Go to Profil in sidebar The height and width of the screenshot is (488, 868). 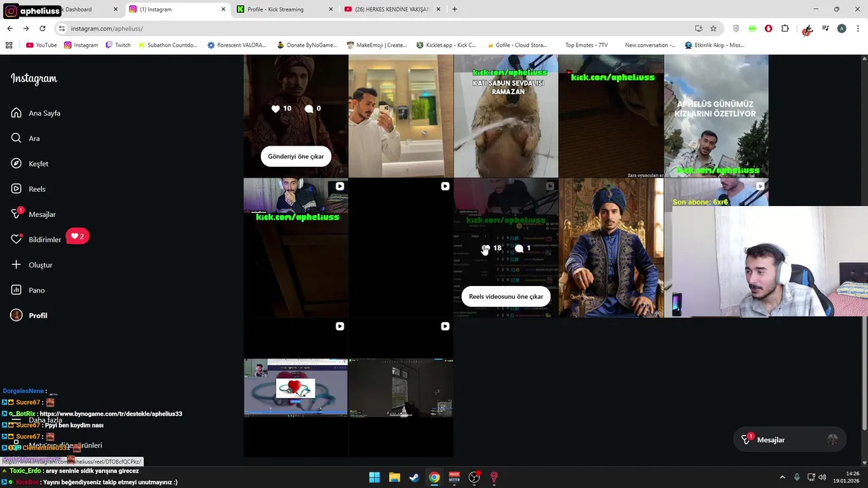[x=29, y=315]
